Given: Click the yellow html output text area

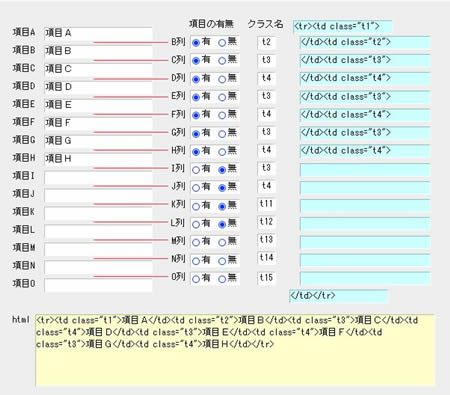Looking at the screenshot, I should 235,351.
